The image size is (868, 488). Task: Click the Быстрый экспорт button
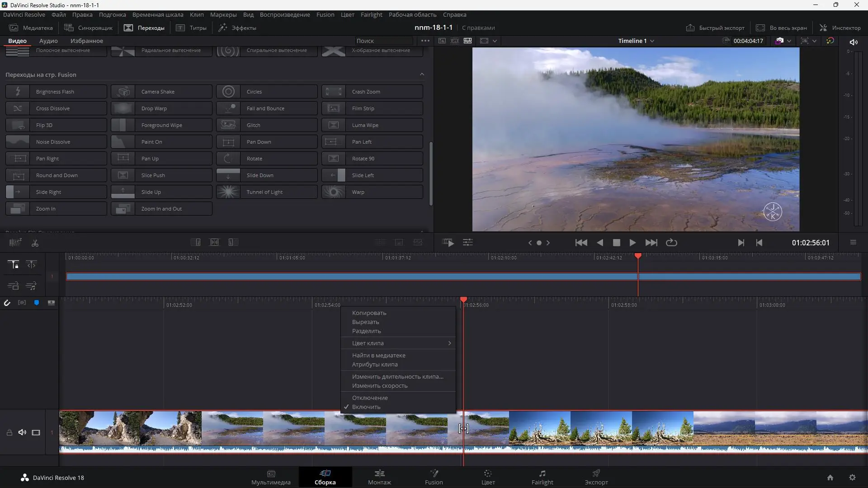715,28
